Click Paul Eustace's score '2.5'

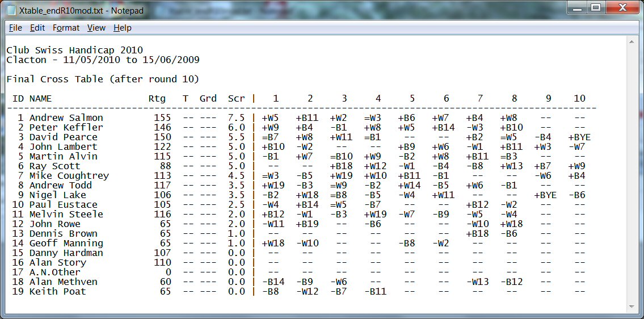click(237, 205)
